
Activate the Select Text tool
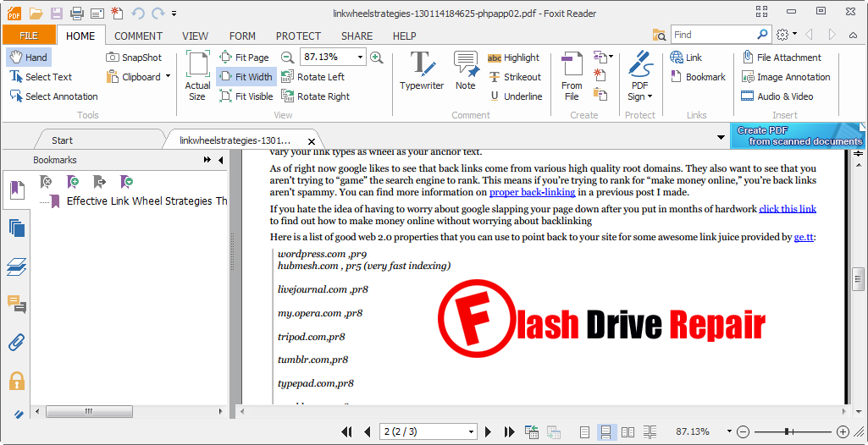point(41,77)
